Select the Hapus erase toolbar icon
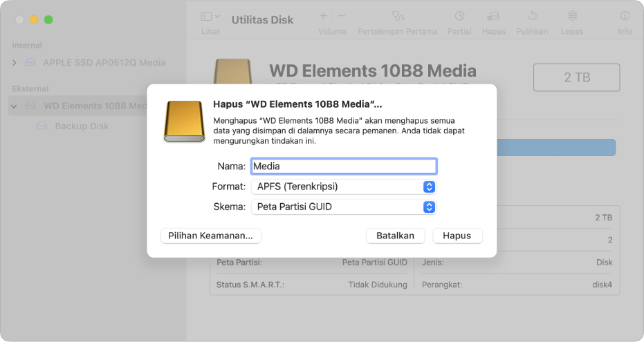 [x=493, y=17]
